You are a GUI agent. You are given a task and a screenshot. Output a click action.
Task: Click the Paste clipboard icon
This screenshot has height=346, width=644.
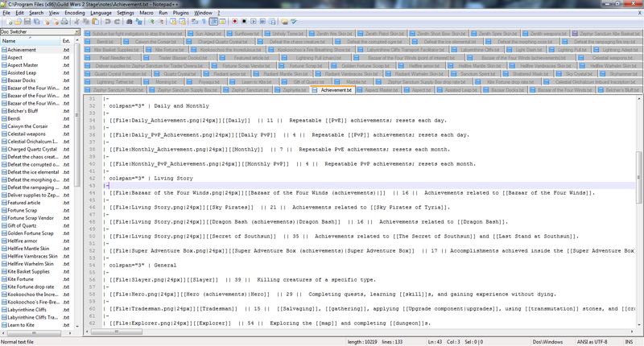(95, 22)
